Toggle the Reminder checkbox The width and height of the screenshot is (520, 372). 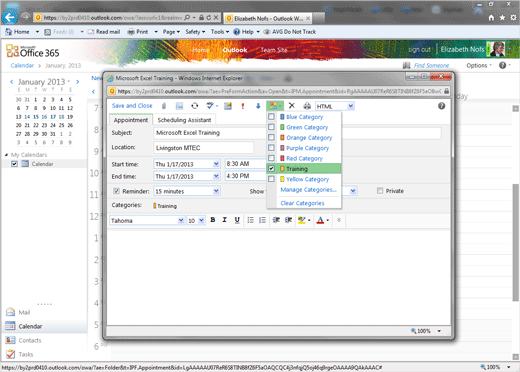point(116,191)
